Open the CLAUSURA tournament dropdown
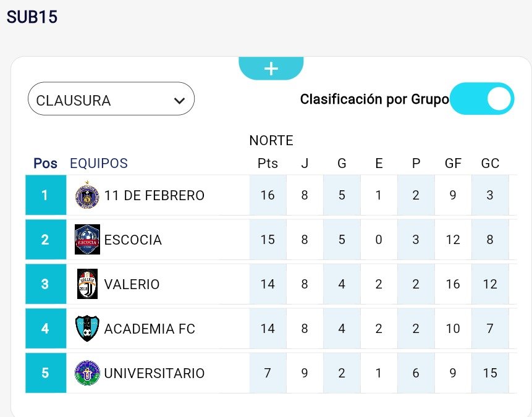Viewport: 532px width, 417px height. click(x=111, y=100)
